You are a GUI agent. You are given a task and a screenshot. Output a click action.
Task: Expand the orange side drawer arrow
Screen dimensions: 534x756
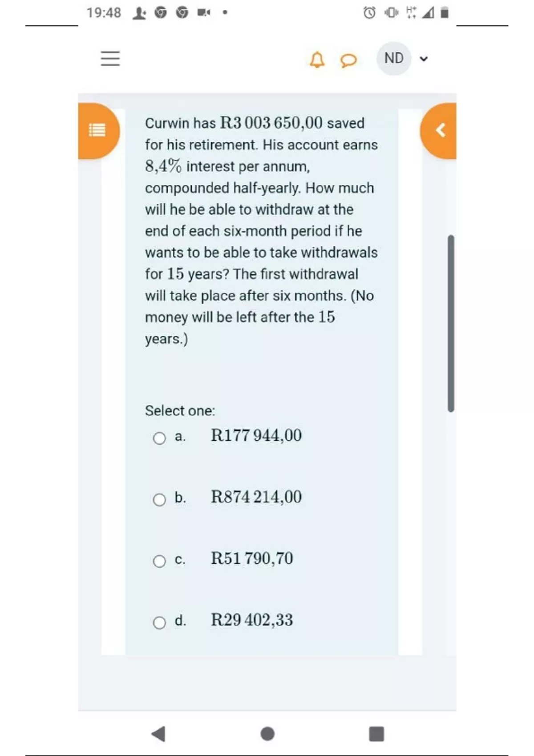[440, 130]
